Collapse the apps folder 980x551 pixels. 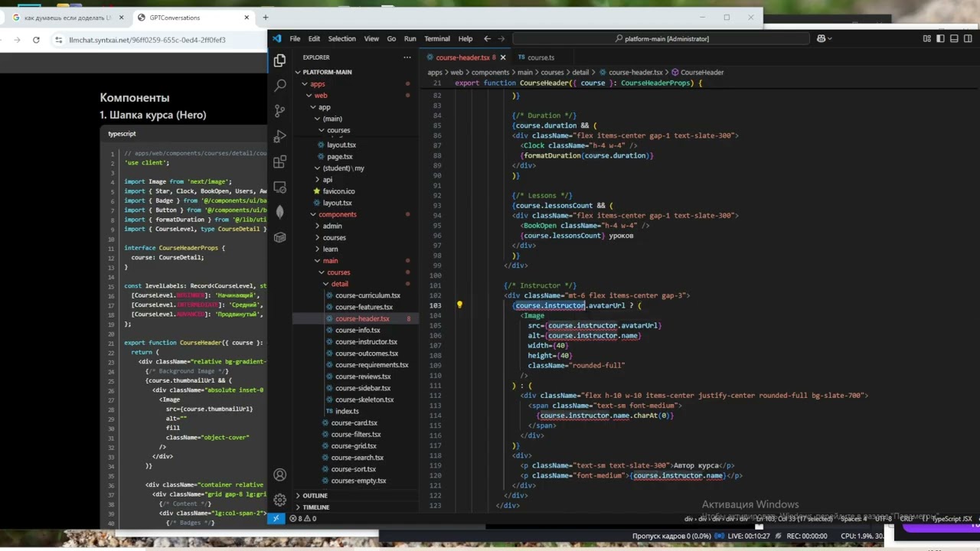(317, 84)
